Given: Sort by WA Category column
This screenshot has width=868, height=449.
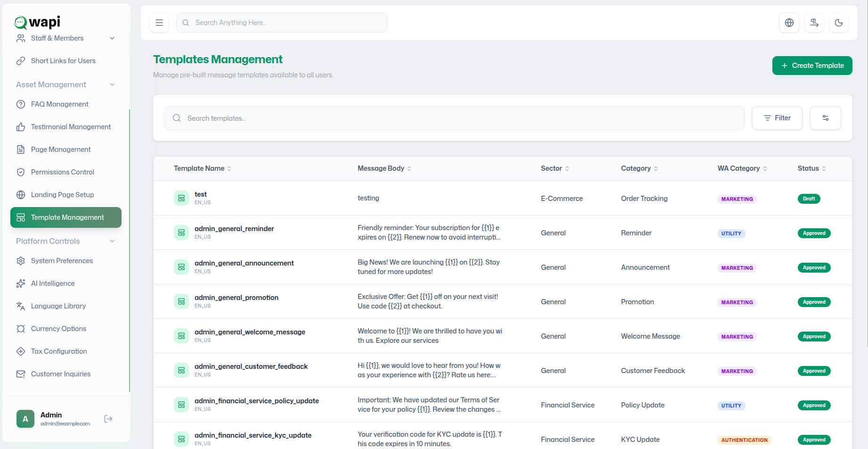Looking at the screenshot, I should [x=742, y=168].
